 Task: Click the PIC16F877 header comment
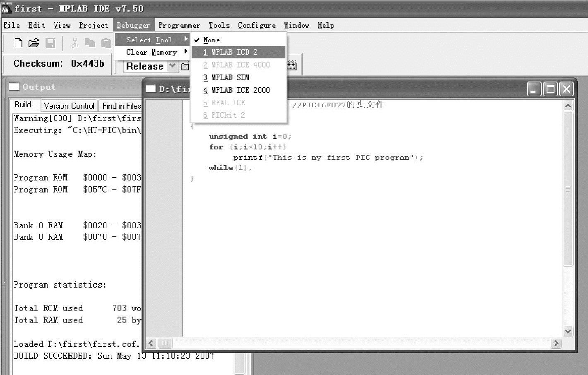click(x=338, y=105)
